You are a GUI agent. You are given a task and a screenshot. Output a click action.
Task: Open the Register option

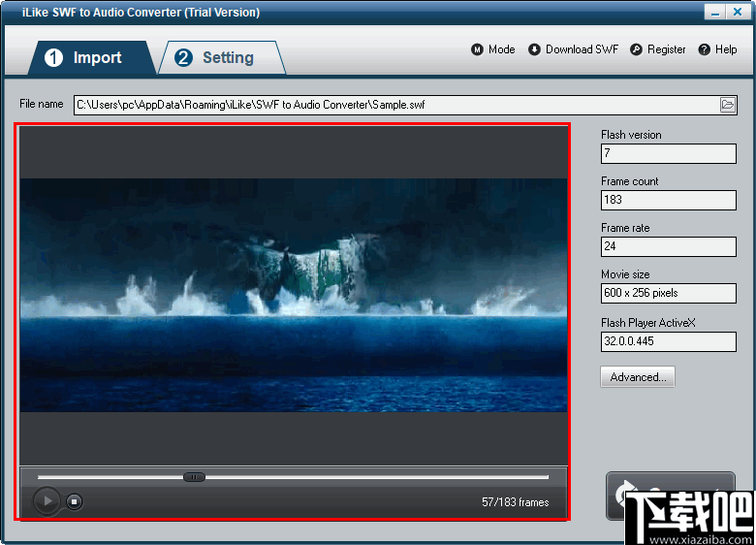[x=658, y=49]
